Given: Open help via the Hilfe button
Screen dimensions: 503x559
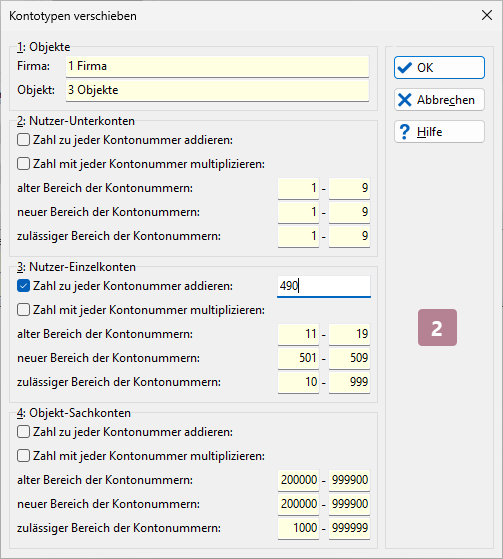Looking at the screenshot, I should 439,132.
